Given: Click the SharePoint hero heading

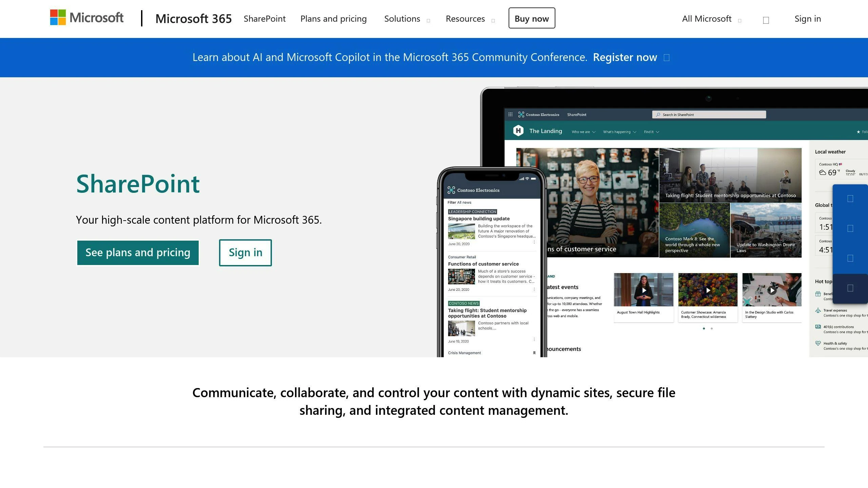Looking at the screenshot, I should click(x=138, y=184).
